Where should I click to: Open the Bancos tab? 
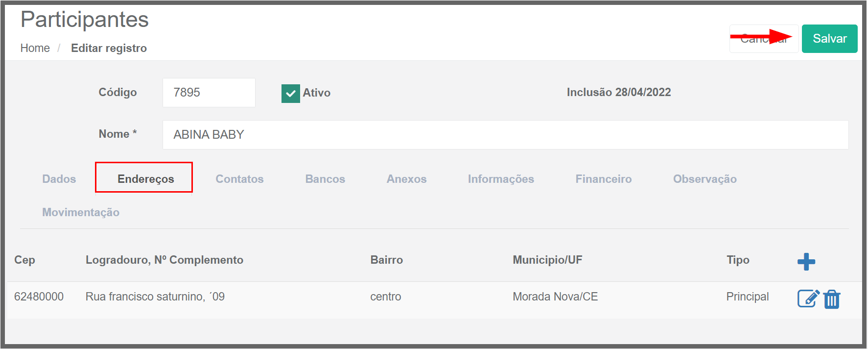[325, 179]
